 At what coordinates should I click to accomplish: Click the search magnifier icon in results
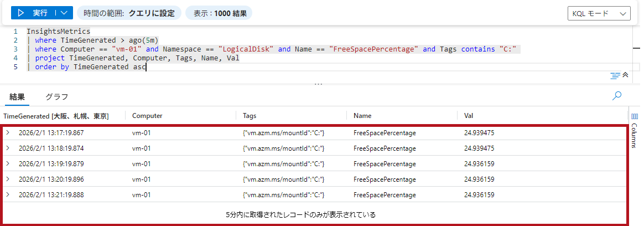tap(617, 96)
